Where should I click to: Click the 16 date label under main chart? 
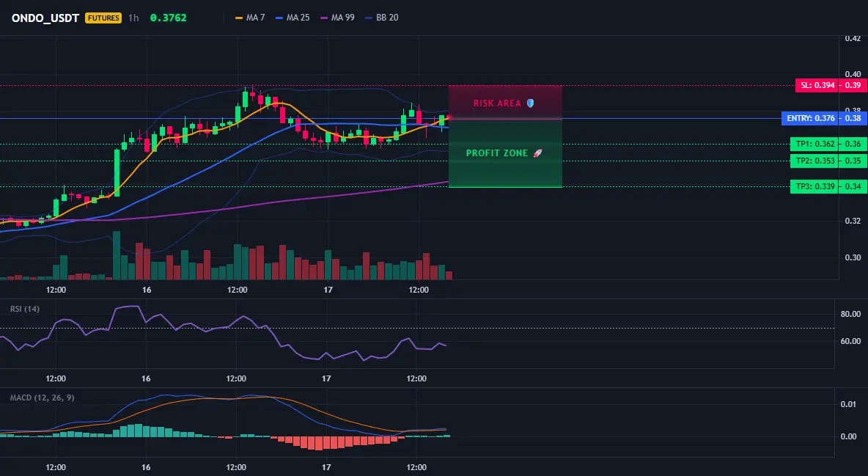point(147,290)
